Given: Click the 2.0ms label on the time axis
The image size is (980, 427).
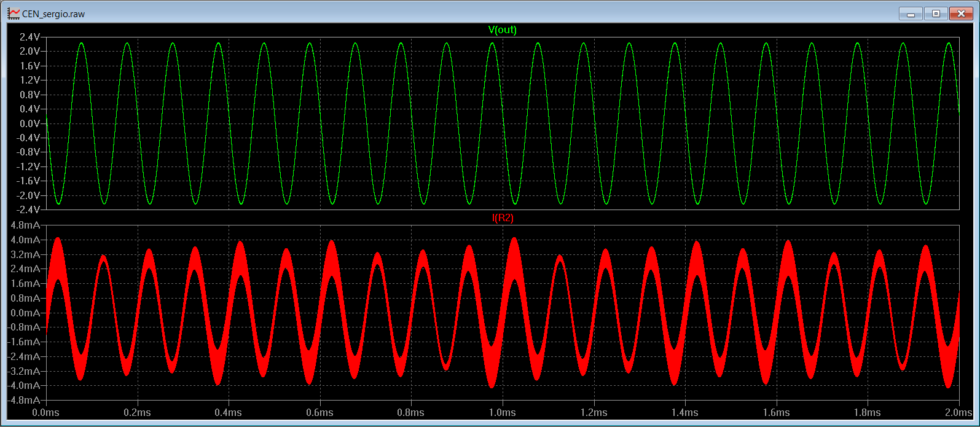Looking at the screenshot, I should pyautogui.click(x=958, y=413).
